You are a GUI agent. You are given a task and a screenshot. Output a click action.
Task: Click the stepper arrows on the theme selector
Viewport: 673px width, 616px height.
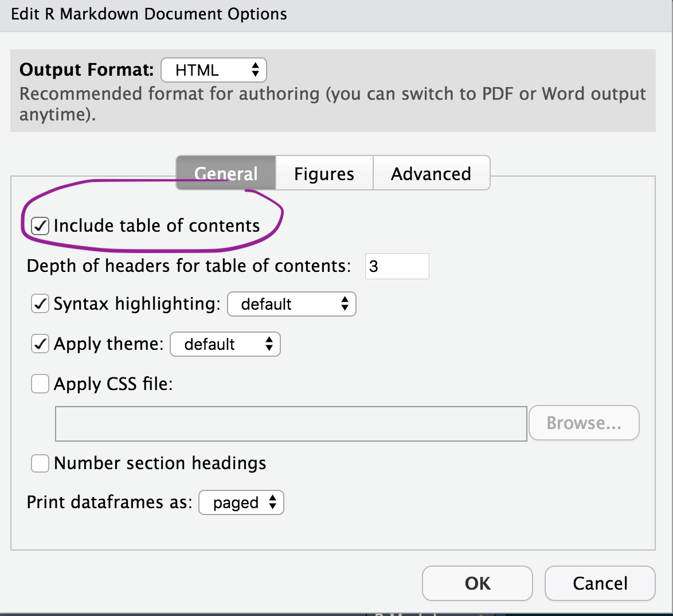pos(269,344)
